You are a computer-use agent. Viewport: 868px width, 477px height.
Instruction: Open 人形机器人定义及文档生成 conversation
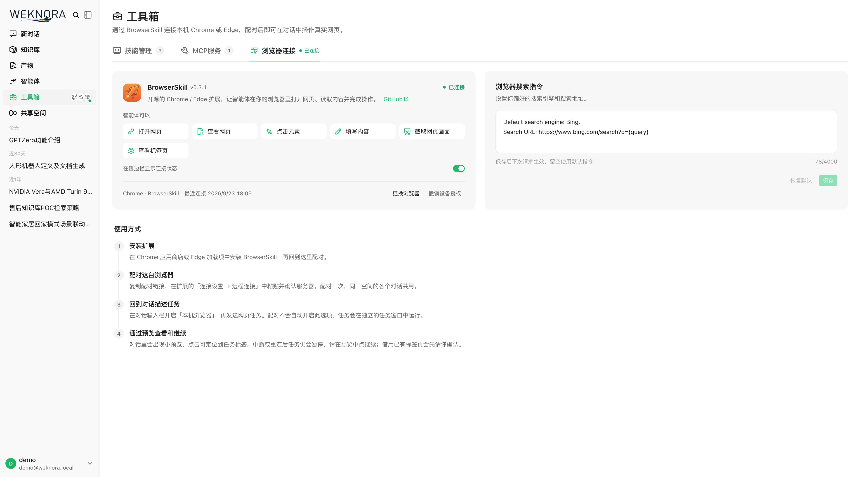(x=50, y=166)
